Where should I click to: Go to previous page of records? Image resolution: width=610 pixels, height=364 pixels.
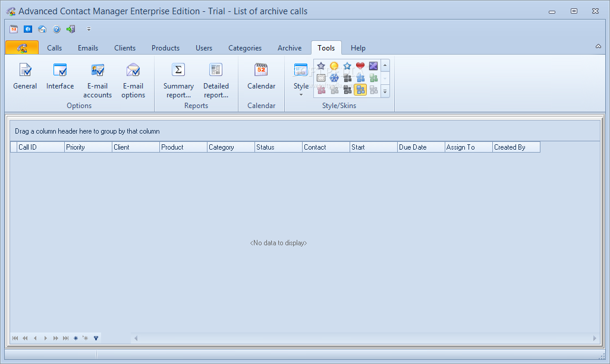coord(26,338)
